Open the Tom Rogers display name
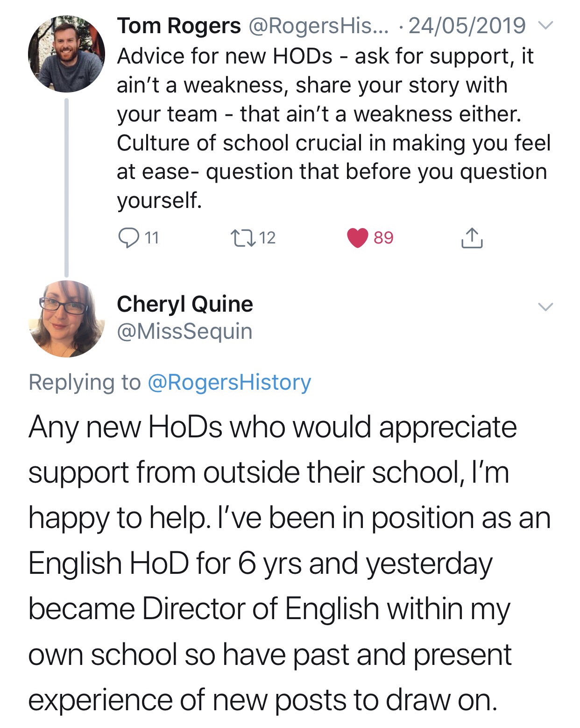Viewport: 580px width, 728px height. point(179,26)
